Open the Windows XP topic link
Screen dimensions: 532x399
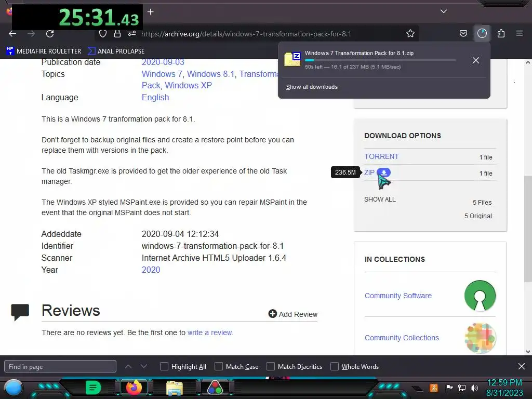click(188, 86)
